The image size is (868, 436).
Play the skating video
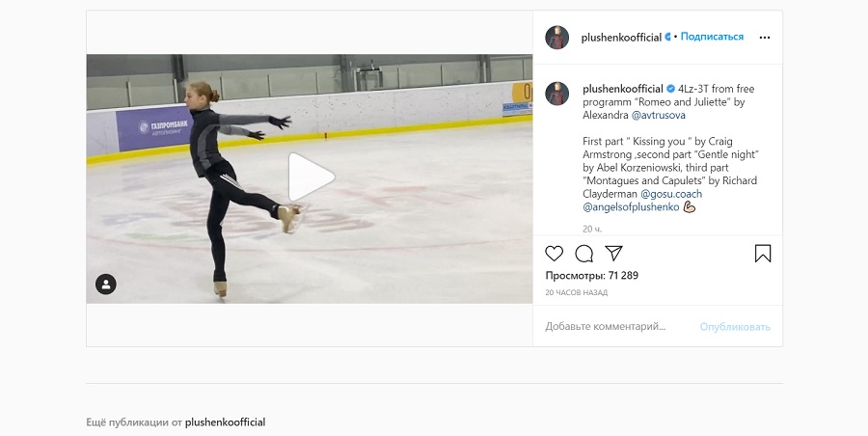311,177
